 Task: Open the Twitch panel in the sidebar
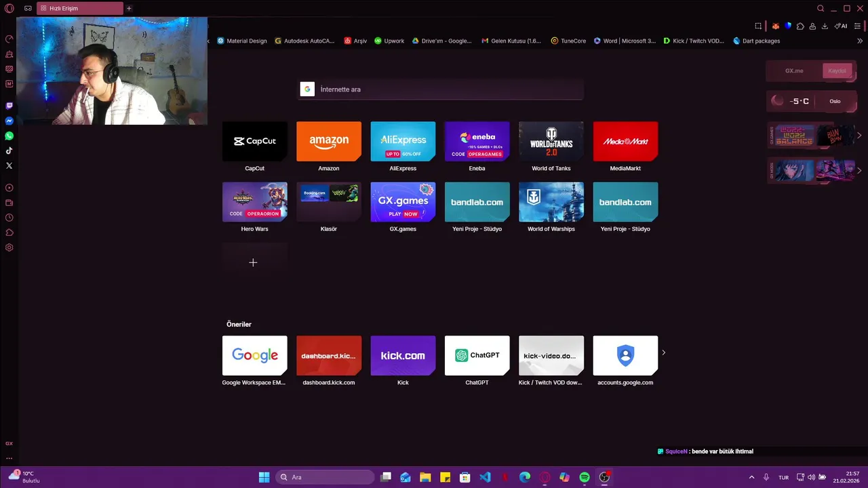[x=9, y=106]
